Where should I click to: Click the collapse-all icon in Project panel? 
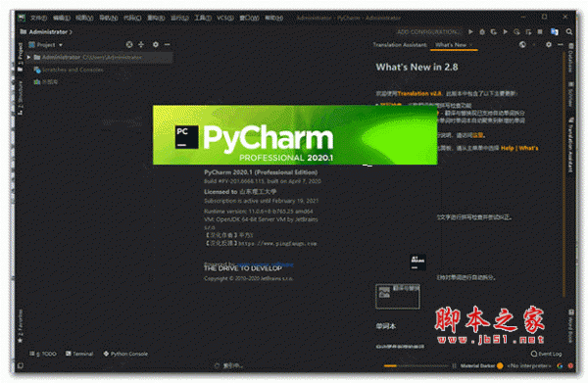pos(141,45)
